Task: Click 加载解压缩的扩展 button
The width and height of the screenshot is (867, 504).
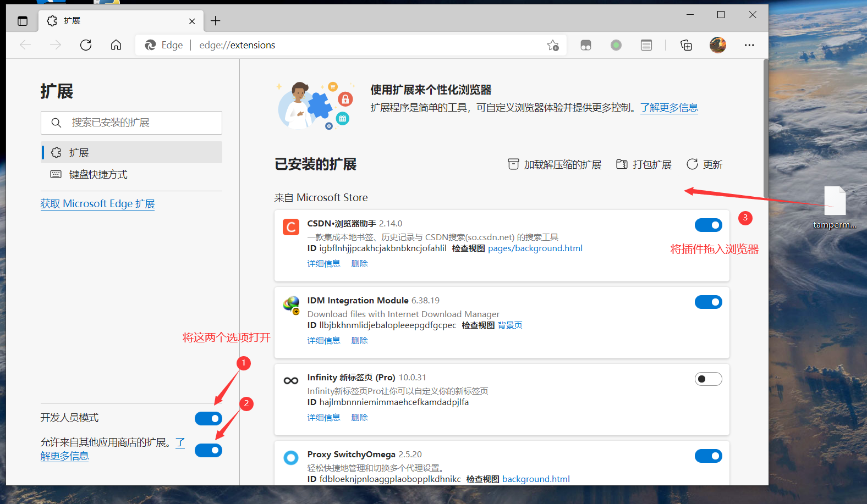Action: [555, 164]
